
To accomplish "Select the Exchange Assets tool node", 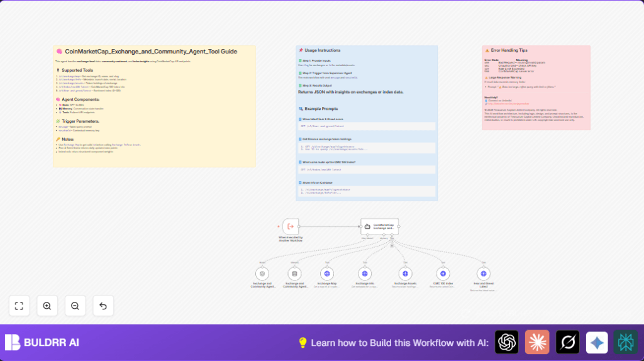I will pos(406,274).
